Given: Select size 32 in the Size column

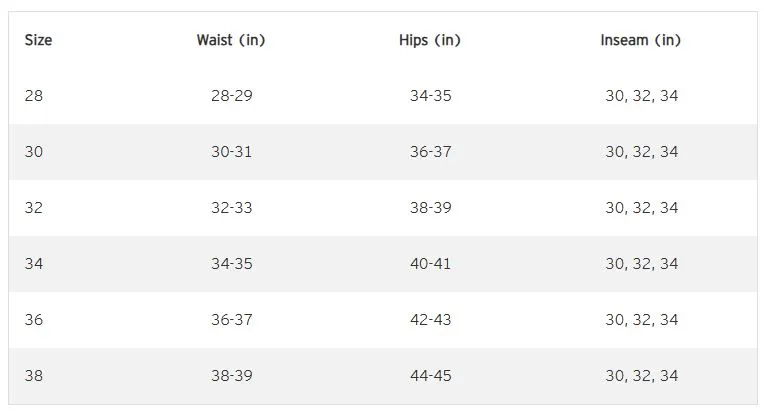Looking at the screenshot, I should point(34,208).
